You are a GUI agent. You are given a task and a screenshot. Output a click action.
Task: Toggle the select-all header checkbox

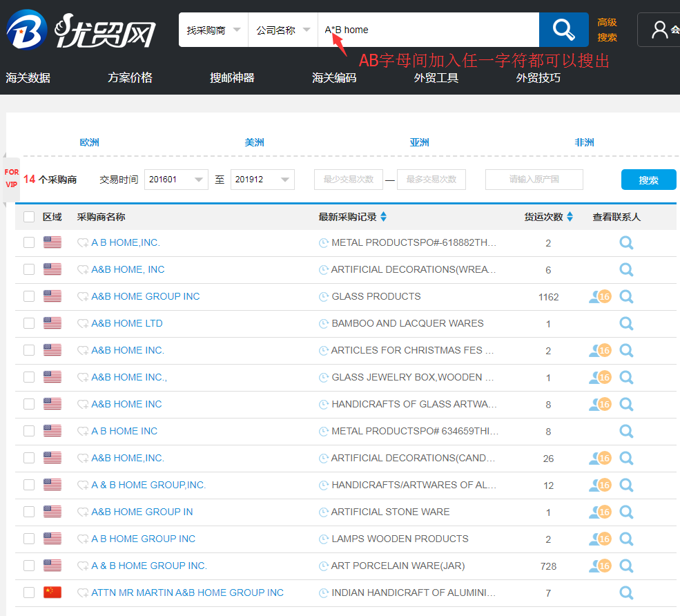tap(29, 217)
